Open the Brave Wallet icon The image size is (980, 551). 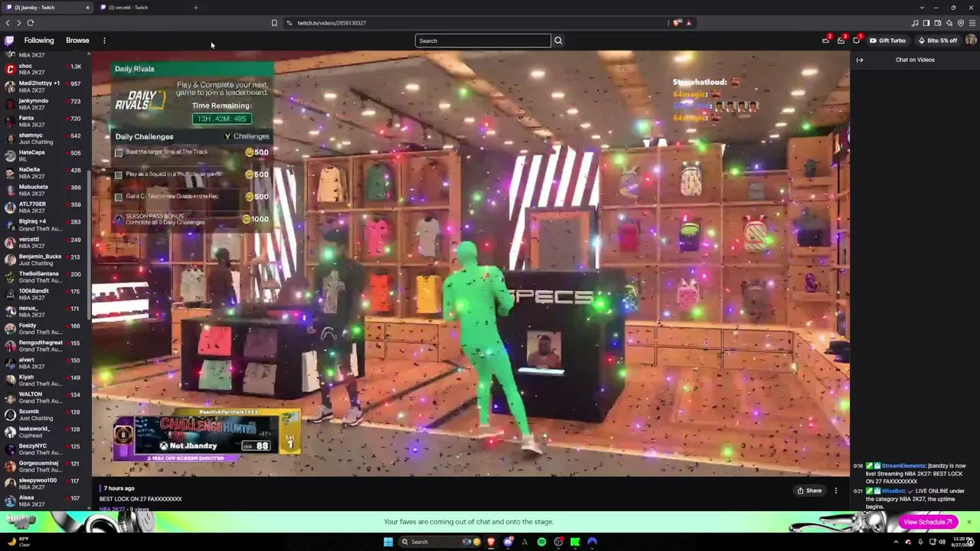938,23
